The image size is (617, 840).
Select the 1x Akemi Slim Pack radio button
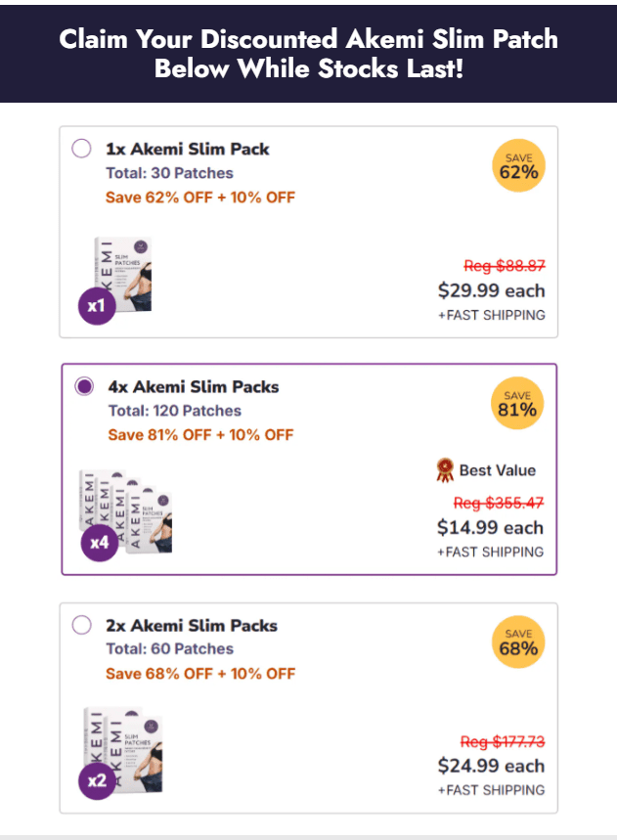pos(81,149)
